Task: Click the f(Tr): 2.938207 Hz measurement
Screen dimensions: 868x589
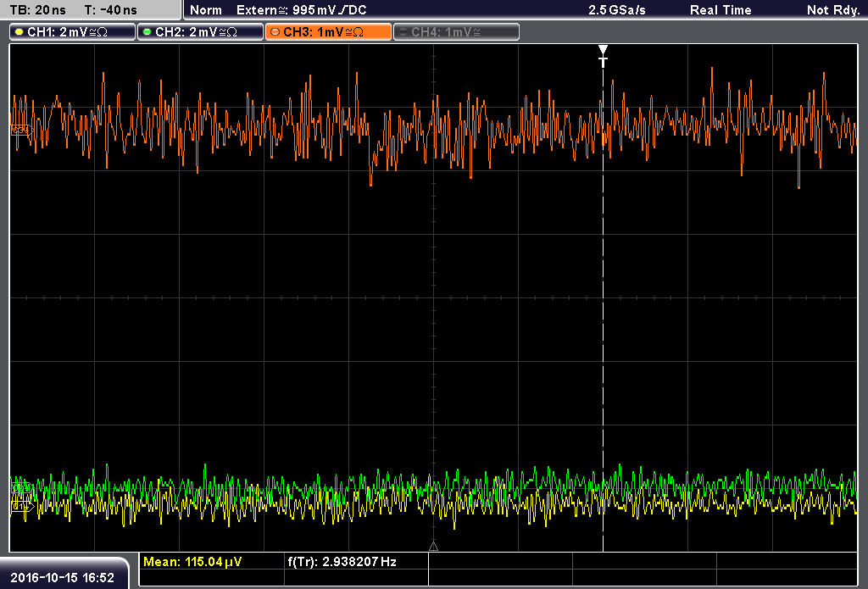Action: pos(342,562)
